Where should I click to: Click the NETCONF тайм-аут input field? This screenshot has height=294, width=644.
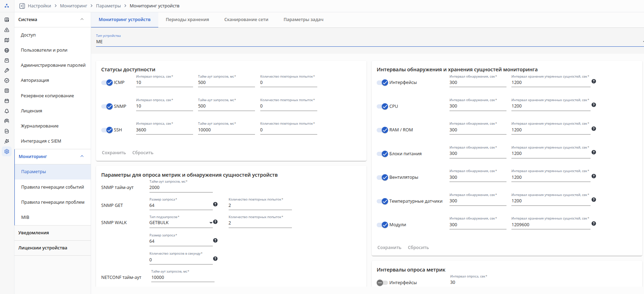click(183, 277)
